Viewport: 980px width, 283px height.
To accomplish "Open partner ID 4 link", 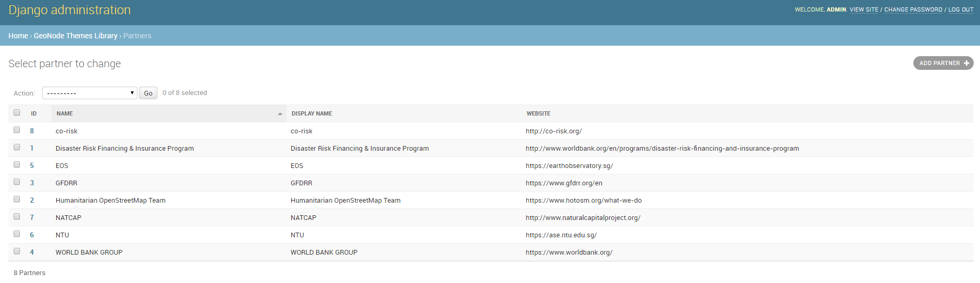I will click(x=32, y=252).
